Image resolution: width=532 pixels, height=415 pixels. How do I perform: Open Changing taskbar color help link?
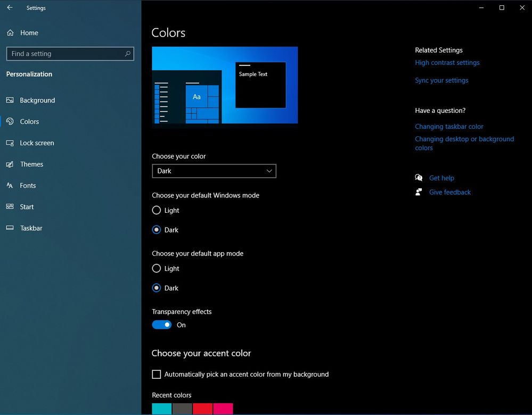[449, 127]
